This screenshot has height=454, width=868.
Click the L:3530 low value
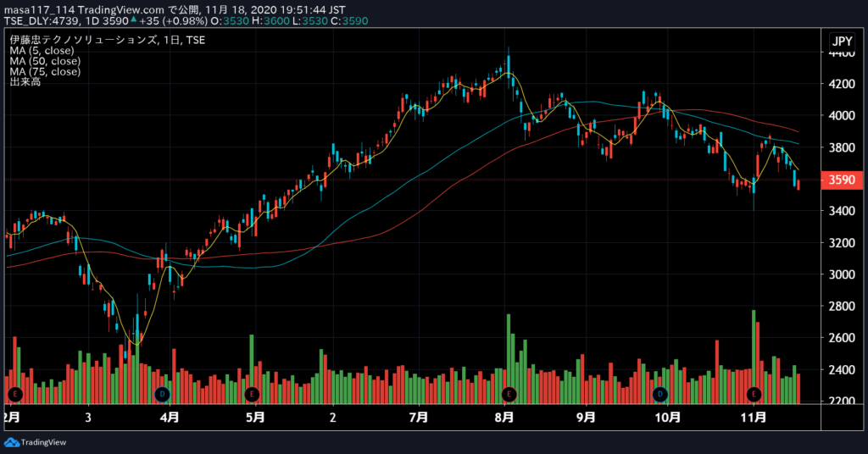309,21
